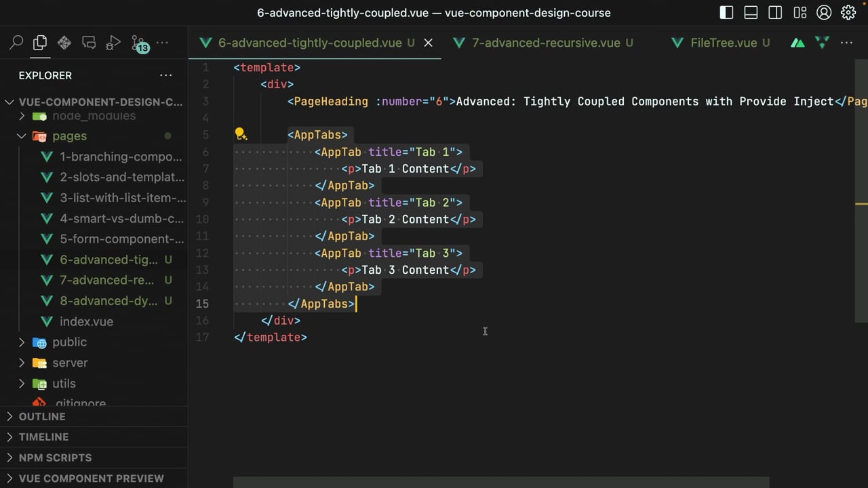868x488 pixels.
Task: Click 'Tab 3 Content' text on line 13
Action: [406, 270]
